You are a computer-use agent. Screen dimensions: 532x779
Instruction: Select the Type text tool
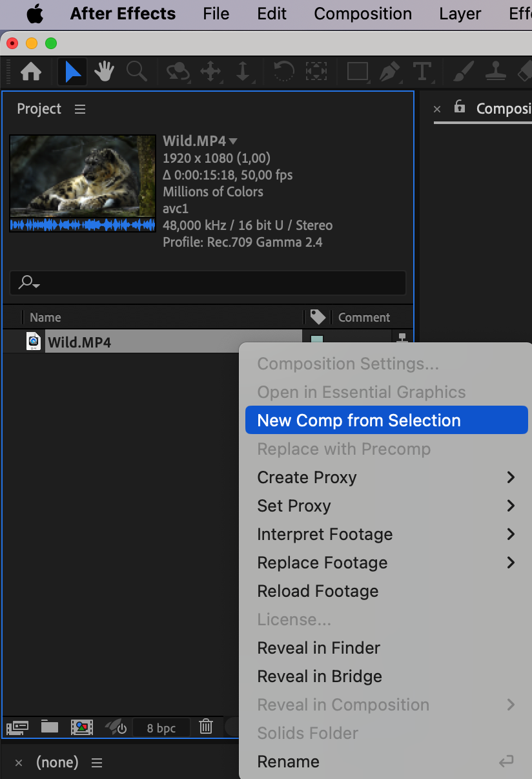tap(422, 72)
